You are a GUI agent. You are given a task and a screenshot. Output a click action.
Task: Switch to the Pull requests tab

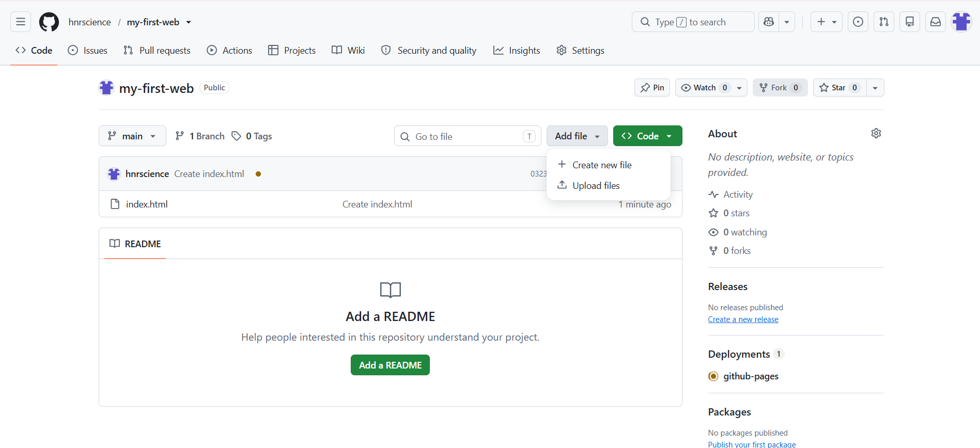157,50
